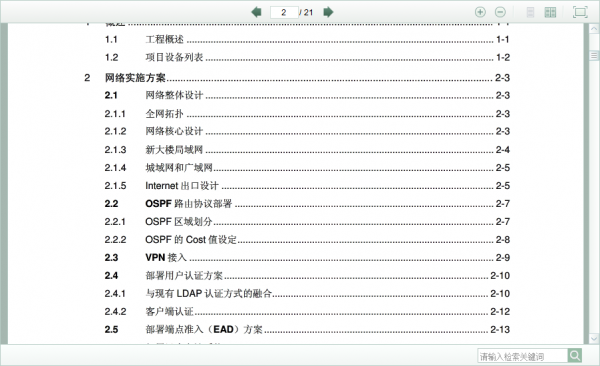
Task: Zoom out with the minus icon
Action: [x=500, y=12]
